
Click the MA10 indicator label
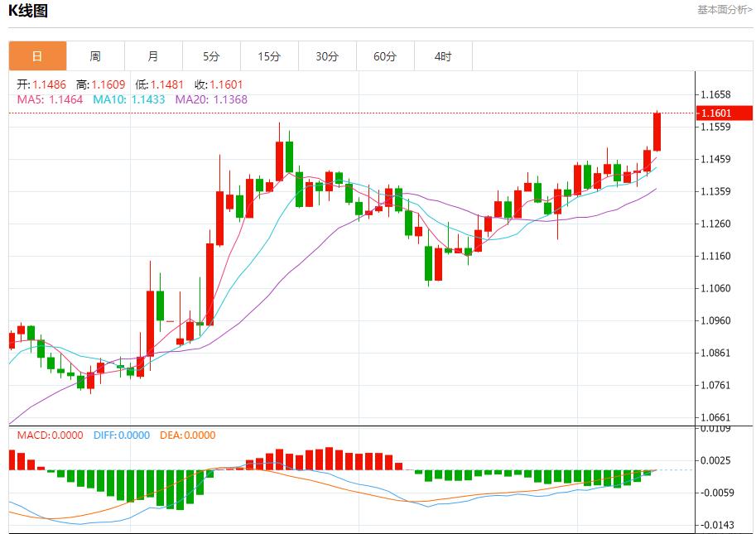(x=128, y=99)
